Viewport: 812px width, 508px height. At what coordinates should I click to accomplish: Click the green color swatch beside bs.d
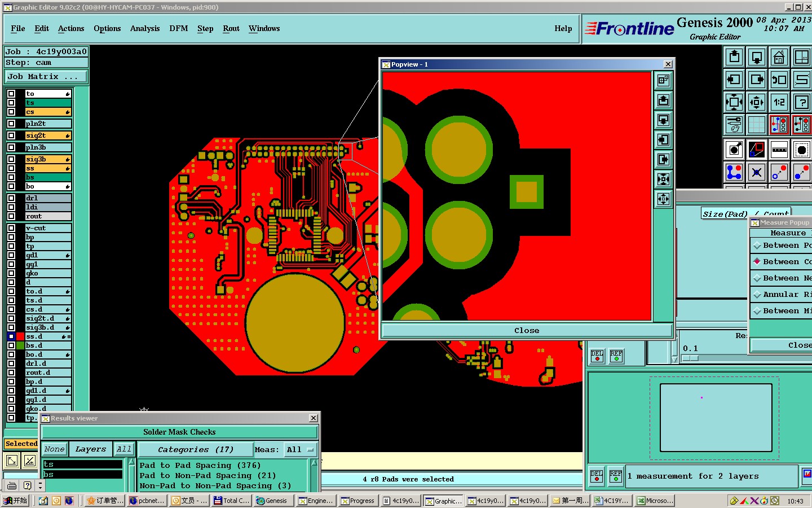[x=20, y=345]
